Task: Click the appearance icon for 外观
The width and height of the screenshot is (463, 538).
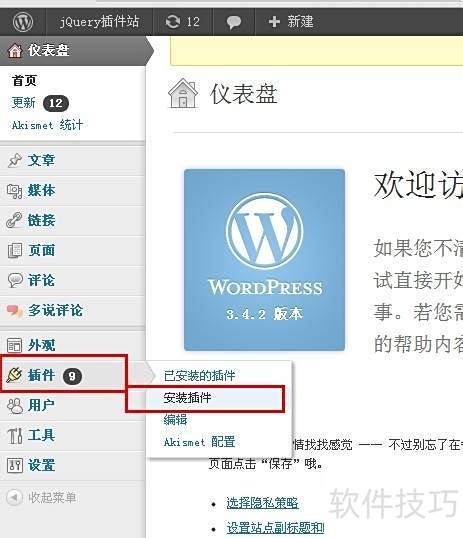Action: [x=15, y=345]
